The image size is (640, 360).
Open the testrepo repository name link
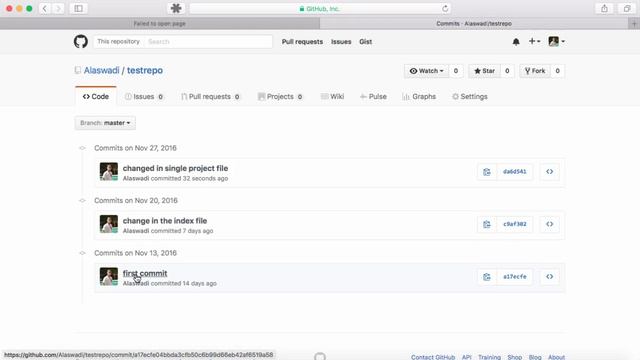coord(145,70)
